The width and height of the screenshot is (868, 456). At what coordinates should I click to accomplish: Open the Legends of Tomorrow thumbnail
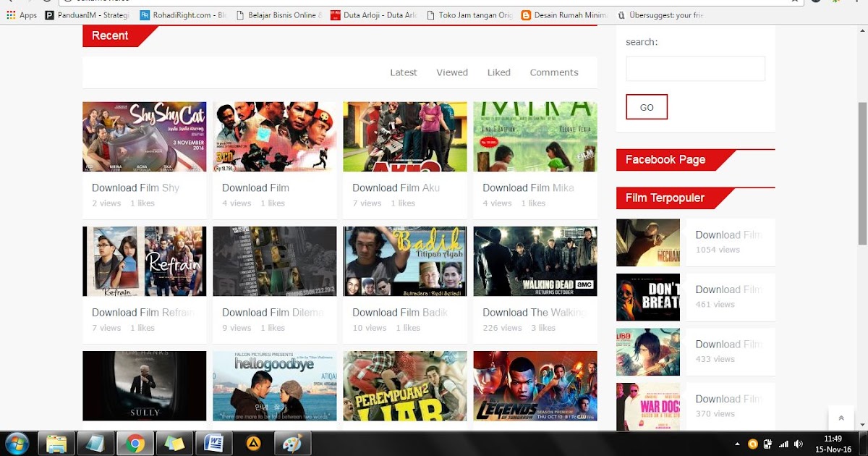click(535, 386)
